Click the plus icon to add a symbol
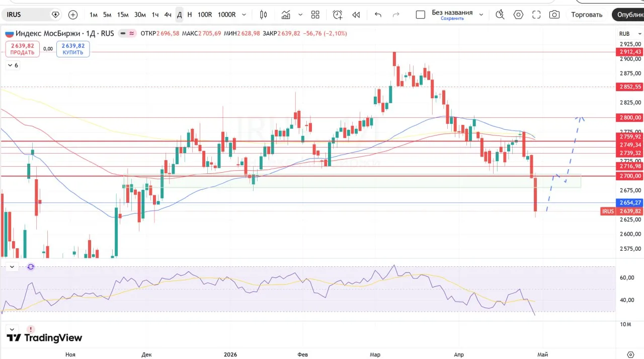The image size is (644, 359). coord(73,15)
